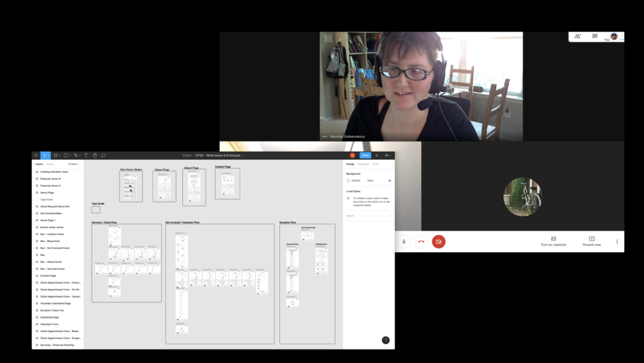644x363 pixels.
Task: Open the Frame tool dropdown arrow
Action: tap(59, 156)
